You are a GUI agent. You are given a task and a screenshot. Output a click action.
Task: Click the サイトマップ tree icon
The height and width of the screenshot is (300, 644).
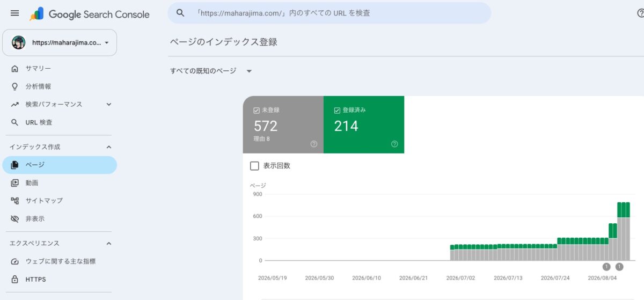click(x=14, y=201)
